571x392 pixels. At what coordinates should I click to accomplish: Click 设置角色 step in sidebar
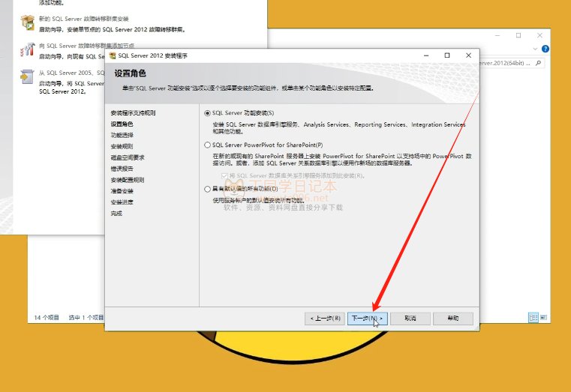(122, 124)
